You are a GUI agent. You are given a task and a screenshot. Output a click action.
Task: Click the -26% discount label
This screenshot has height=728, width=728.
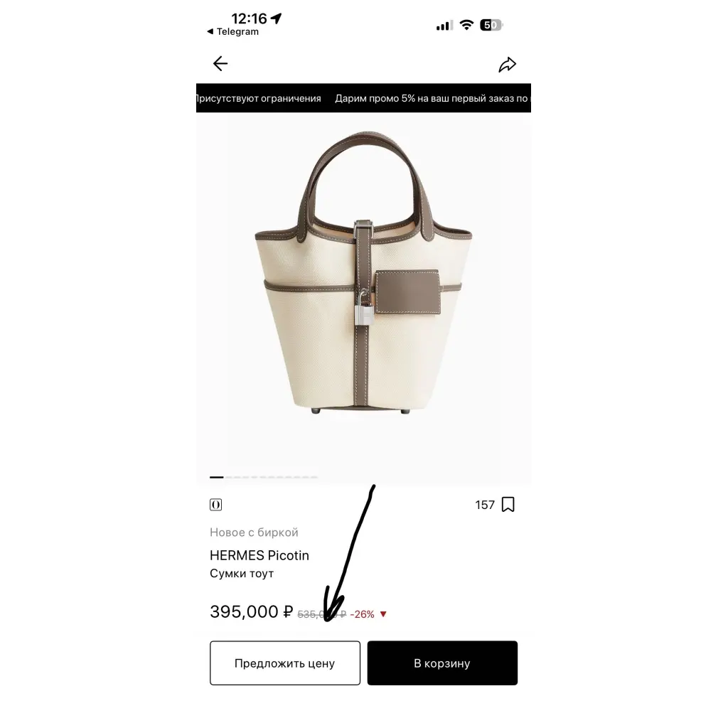[362, 614]
